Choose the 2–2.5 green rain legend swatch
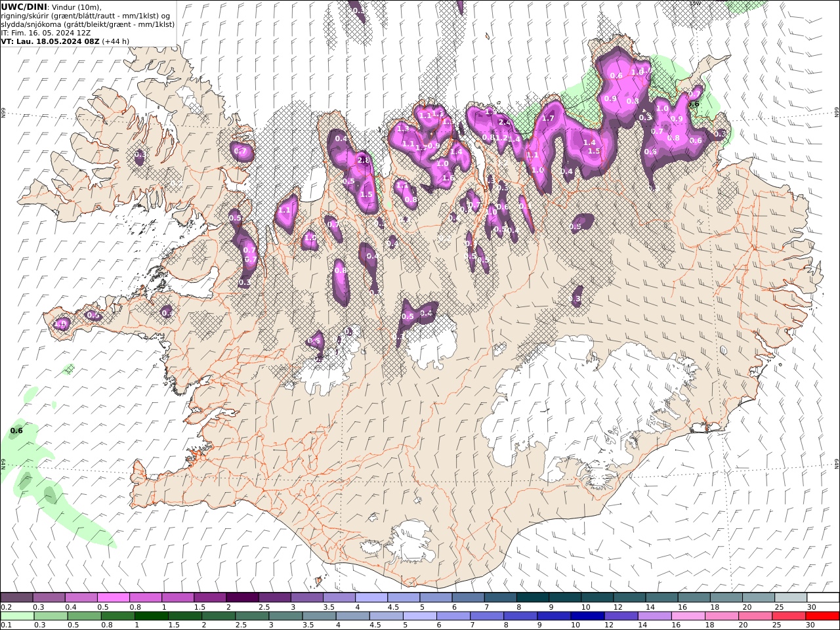This screenshot has width=840, height=630. tap(218, 616)
